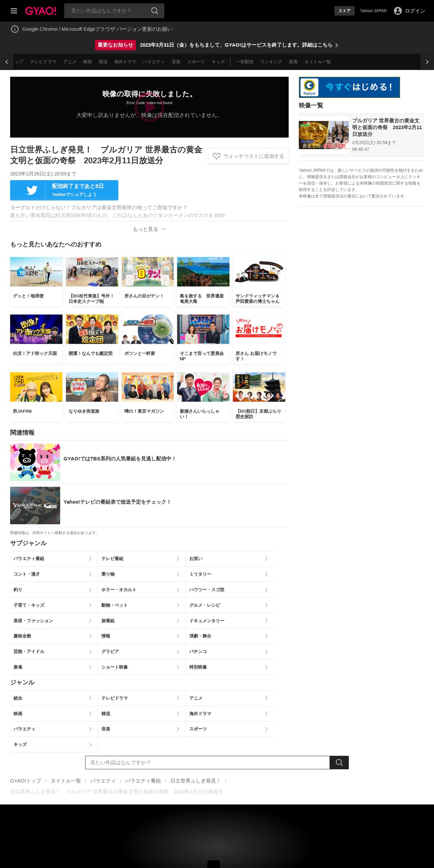
Task: Open 京都ぶらり歴史探訪 thumbnail
Action: pos(259,387)
